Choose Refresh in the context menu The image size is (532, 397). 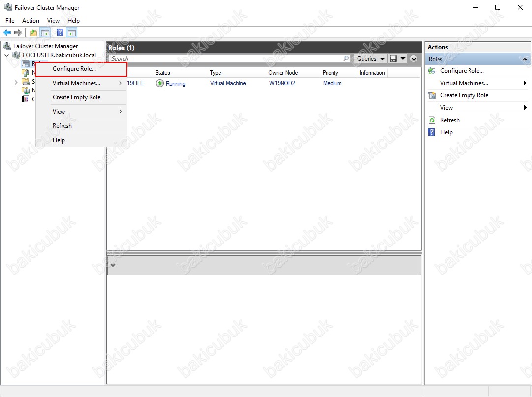(81, 126)
